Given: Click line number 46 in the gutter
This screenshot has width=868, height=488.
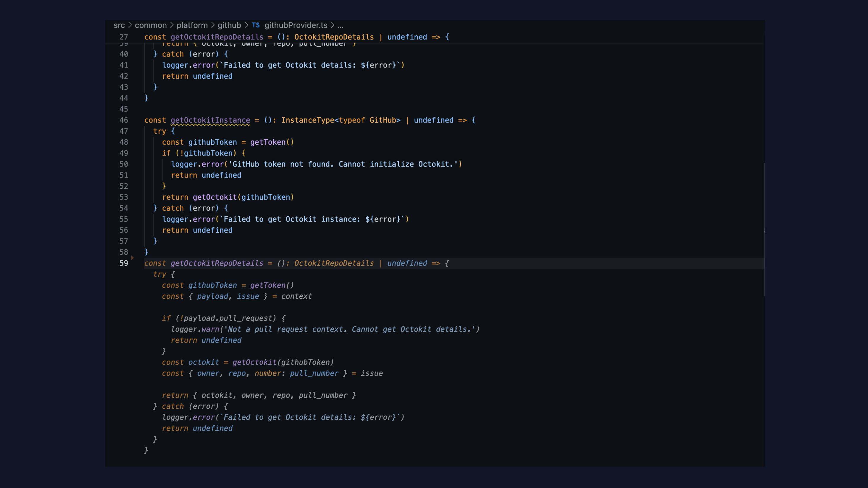Looking at the screenshot, I should [124, 120].
